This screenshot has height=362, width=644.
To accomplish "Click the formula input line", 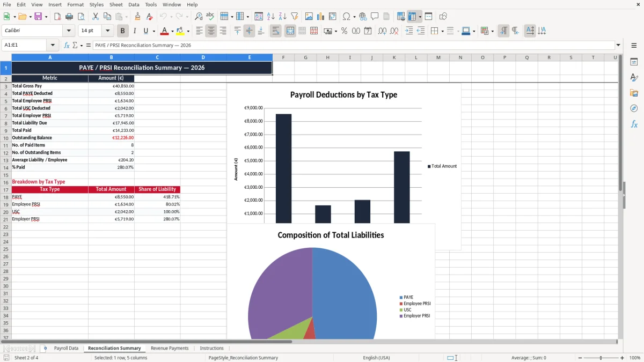I will pos(353,45).
